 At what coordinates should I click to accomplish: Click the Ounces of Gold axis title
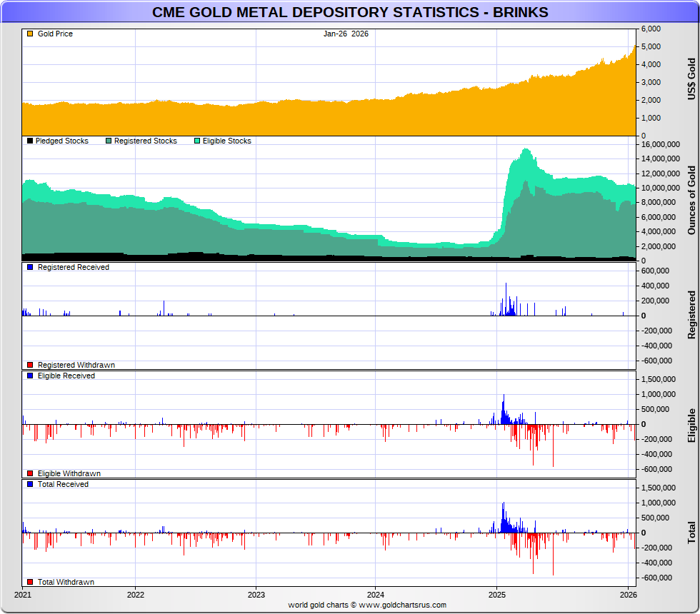point(691,201)
